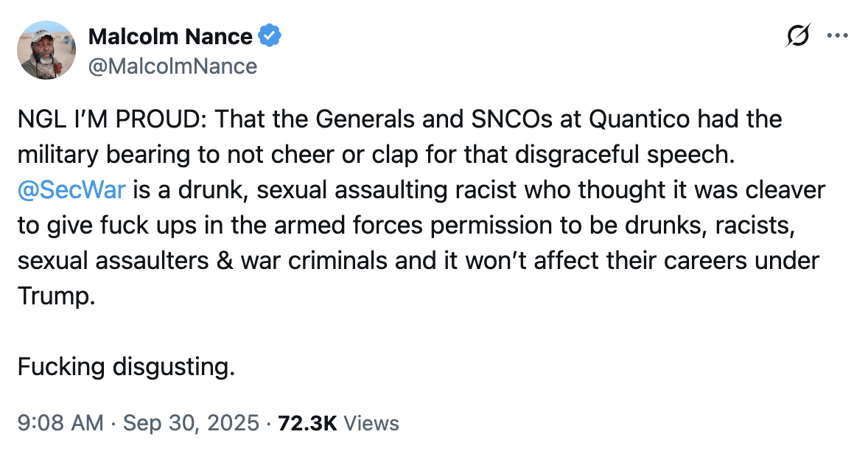Select the Sep 30, 2025 date
Screen dimensions: 868x454
pos(191,423)
